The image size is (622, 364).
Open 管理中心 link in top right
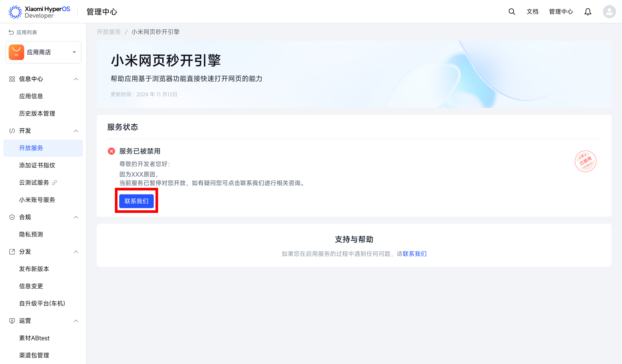coord(561,12)
